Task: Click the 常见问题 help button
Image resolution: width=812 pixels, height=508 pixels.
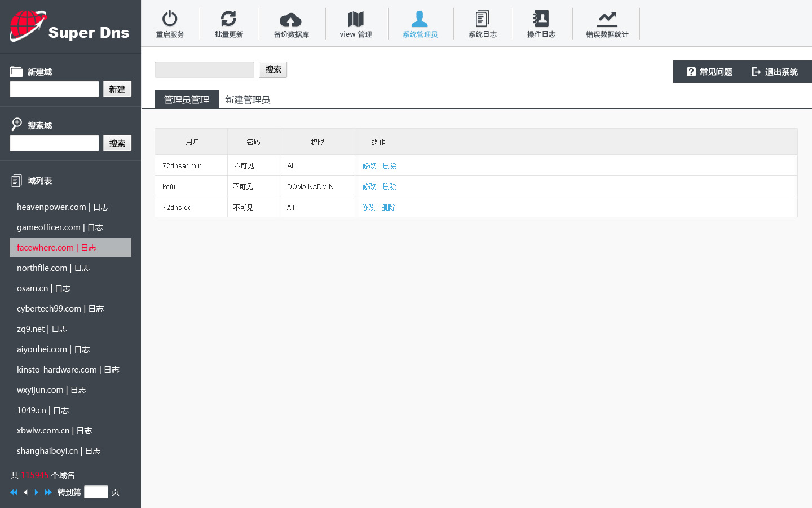Action: point(709,72)
